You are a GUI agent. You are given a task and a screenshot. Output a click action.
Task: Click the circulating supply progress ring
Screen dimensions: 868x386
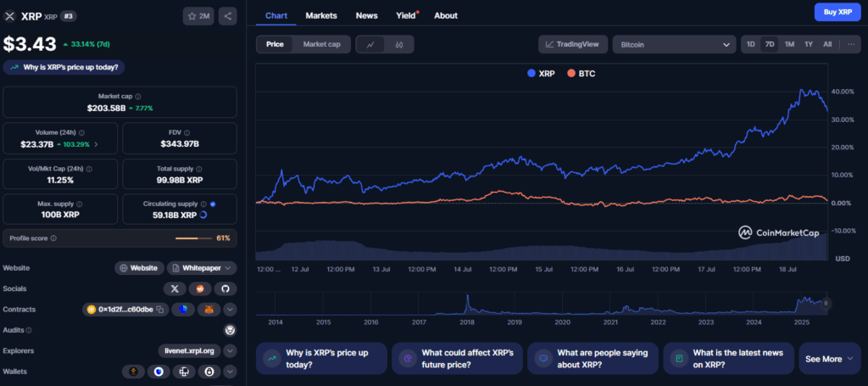pyautogui.click(x=203, y=215)
